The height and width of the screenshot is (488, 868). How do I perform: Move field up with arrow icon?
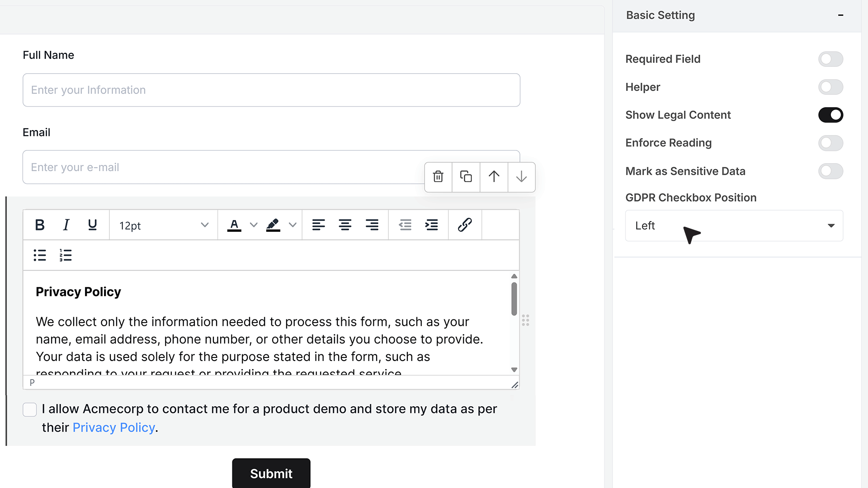(494, 177)
